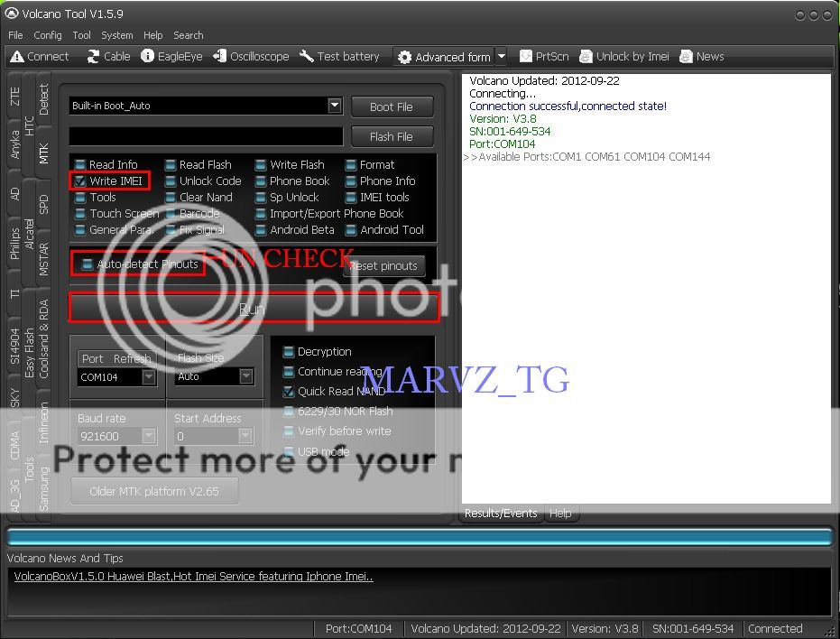
Task: Check the Clear Nand option
Action: [x=171, y=198]
